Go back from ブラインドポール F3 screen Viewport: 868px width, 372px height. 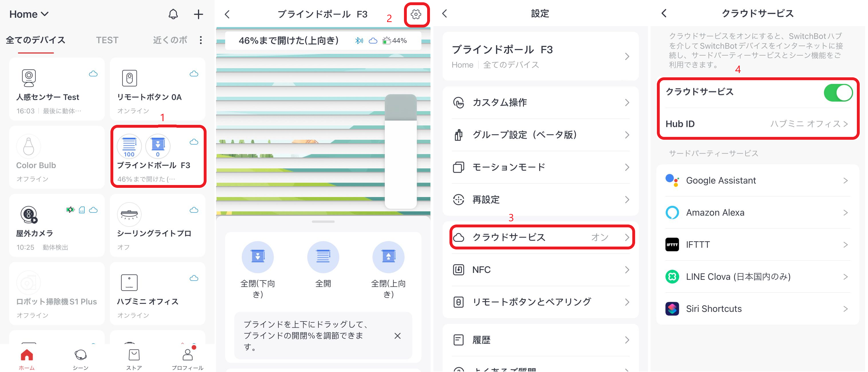[x=227, y=14]
